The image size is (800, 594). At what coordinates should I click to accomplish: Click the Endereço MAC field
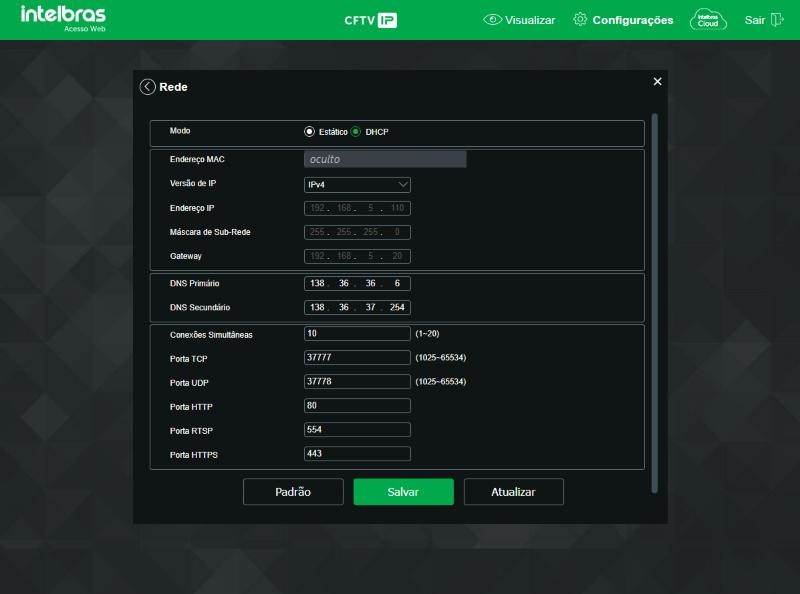point(385,159)
